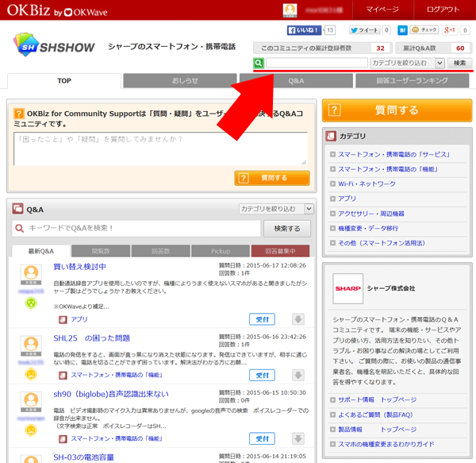Click the Hatena B! bookmark icon
Image resolution: width=476 pixels, height=463 pixels.
click(x=404, y=30)
